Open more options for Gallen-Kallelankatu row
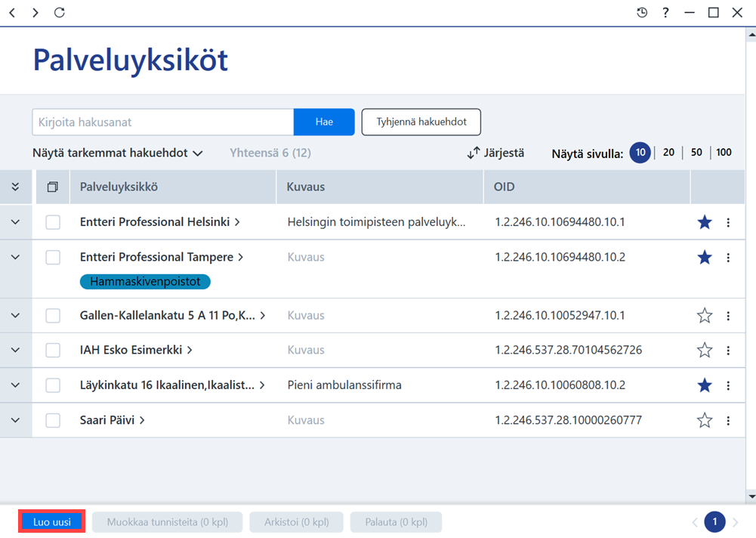Viewport: 756px width, 538px height. click(728, 316)
